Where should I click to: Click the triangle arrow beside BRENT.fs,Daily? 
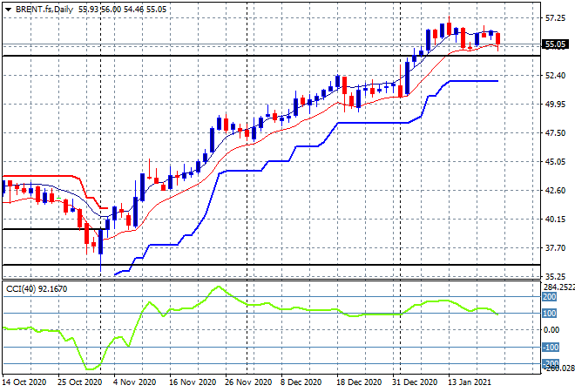[8, 10]
